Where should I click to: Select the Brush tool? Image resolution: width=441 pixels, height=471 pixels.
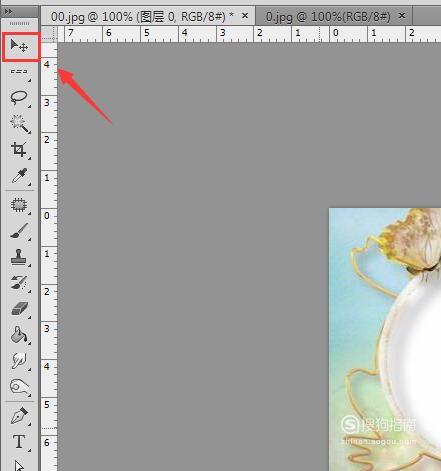[19, 231]
